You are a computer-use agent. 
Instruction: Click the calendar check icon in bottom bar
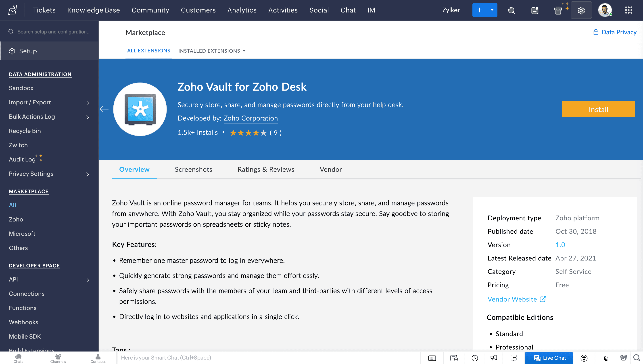click(454, 358)
